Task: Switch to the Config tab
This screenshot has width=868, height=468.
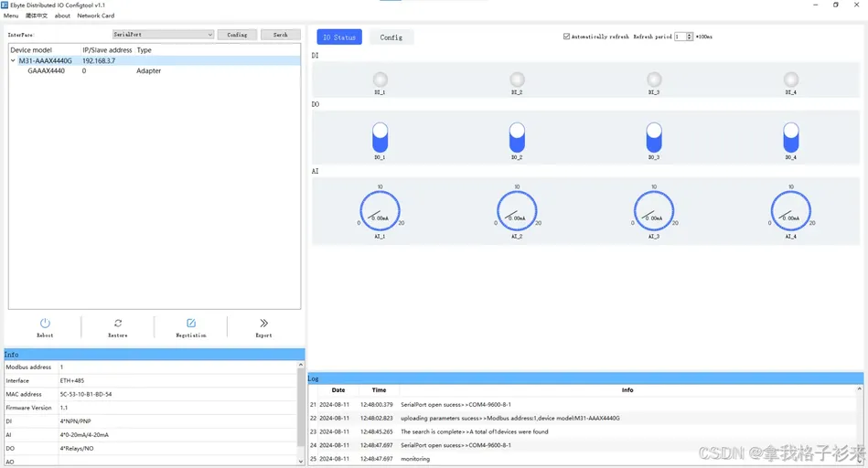Action: pyautogui.click(x=391, y=37)
